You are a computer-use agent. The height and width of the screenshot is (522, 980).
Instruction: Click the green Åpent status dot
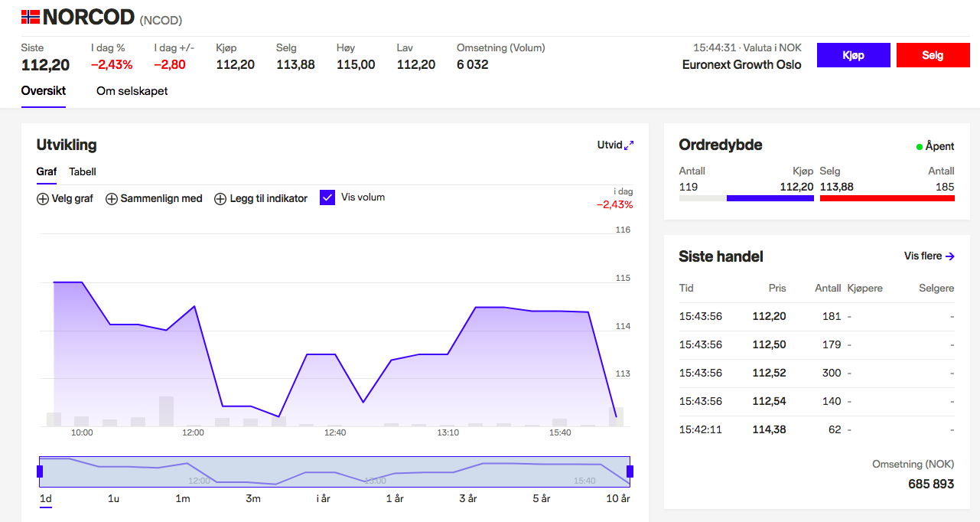(920, 146)
